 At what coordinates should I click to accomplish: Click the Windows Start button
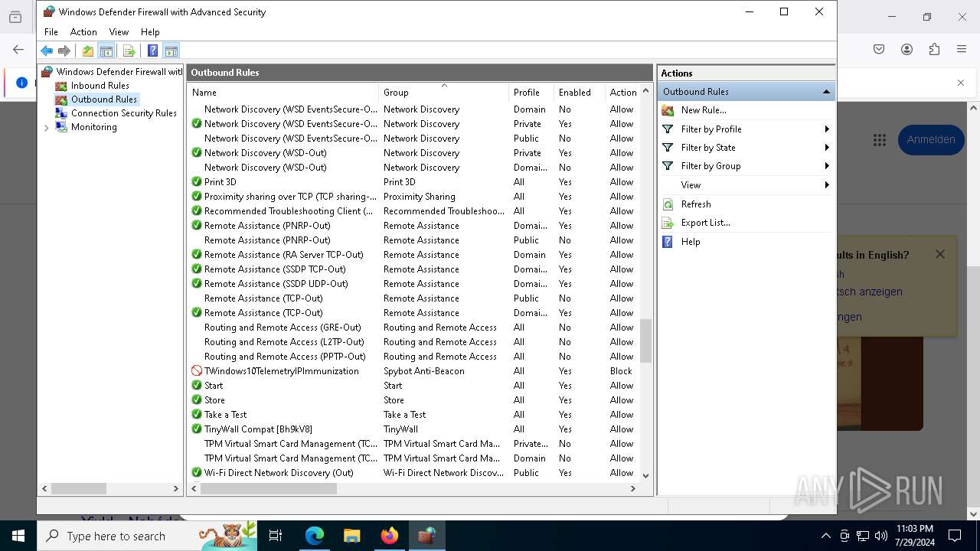point(18,536)
